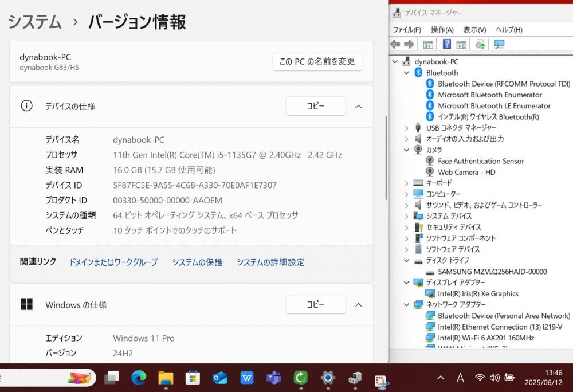Open the ドメインまたはワークグループ link

(113, 262)
